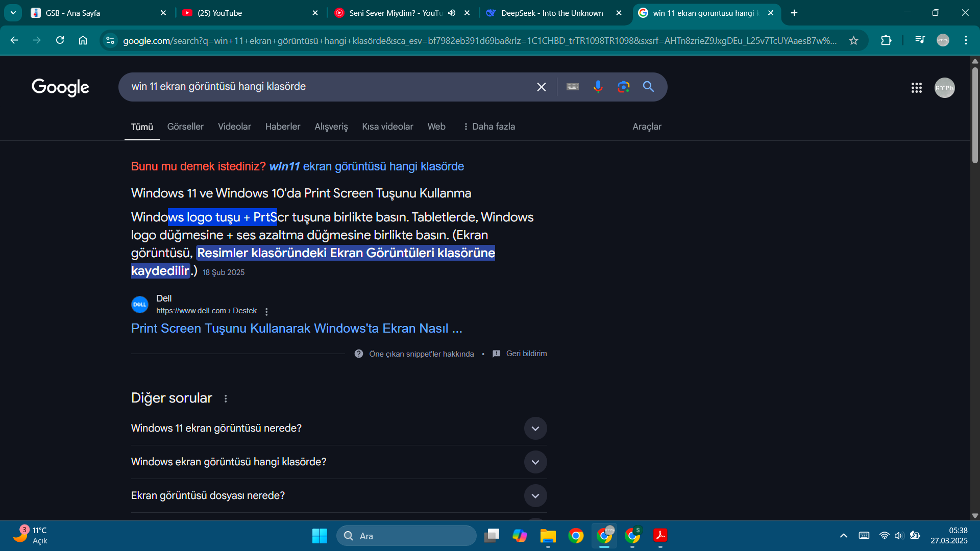Open a new browser tab
980x551 pixels.
tap(794, 13)
